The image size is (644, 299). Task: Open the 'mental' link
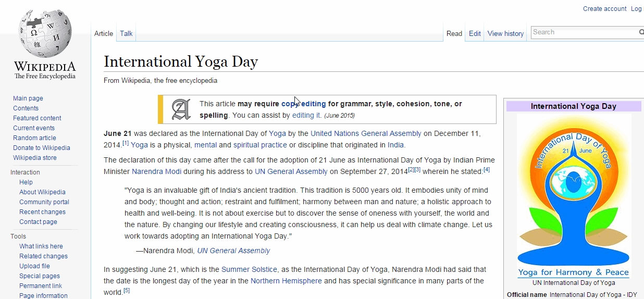[x=205, y=145]
